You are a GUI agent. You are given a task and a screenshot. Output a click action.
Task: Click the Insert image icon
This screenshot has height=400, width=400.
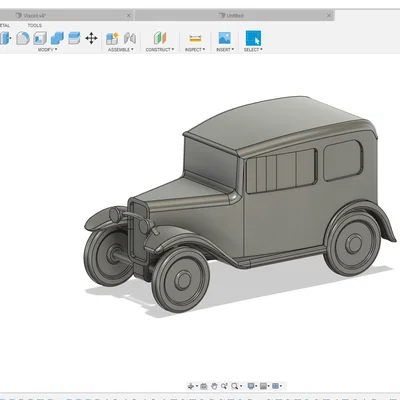225,38
